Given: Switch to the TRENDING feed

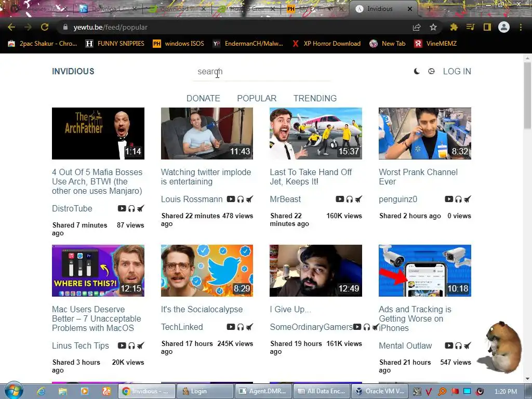Looking at the screenshot, I should point(315,98).
